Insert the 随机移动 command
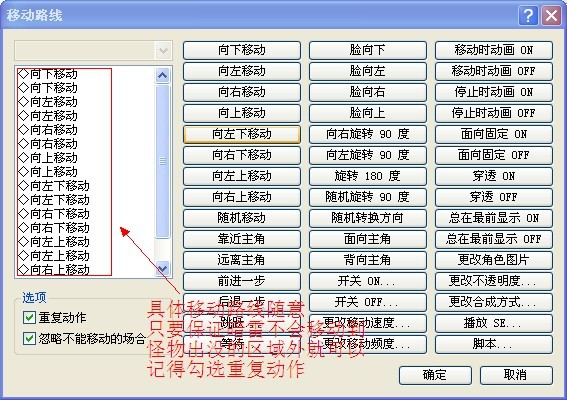The image size is (567, 400). click(x=242, y=218)
